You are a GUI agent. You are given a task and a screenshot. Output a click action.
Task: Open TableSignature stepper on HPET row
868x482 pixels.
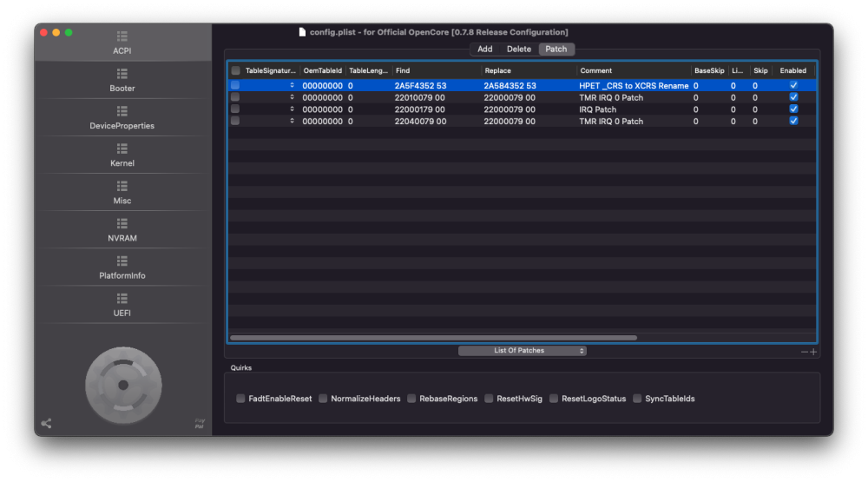(292, 85)
